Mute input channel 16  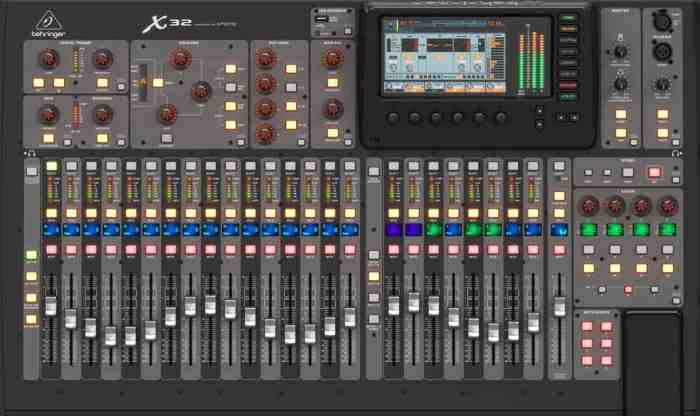coord(350,250)
